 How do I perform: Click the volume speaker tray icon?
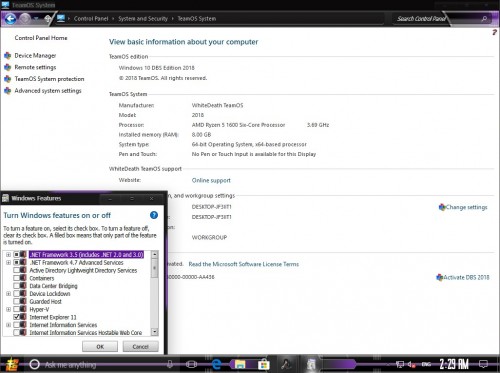click(x=411, y=364)
